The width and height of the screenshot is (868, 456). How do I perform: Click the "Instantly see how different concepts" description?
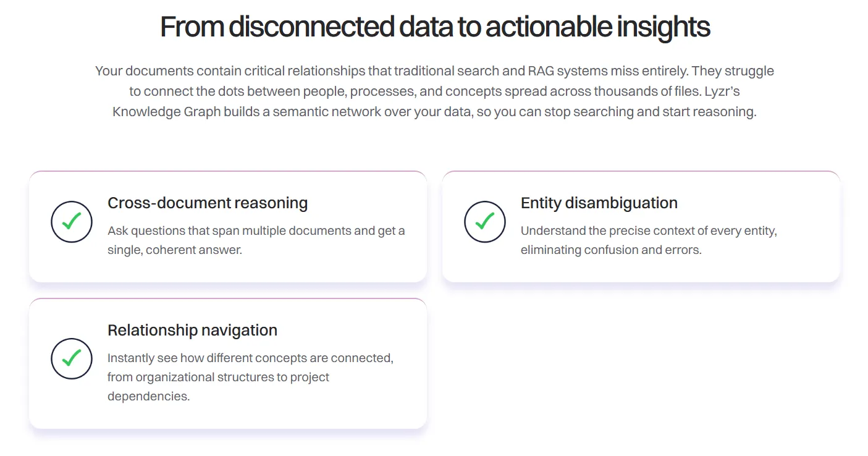[250, 358]
